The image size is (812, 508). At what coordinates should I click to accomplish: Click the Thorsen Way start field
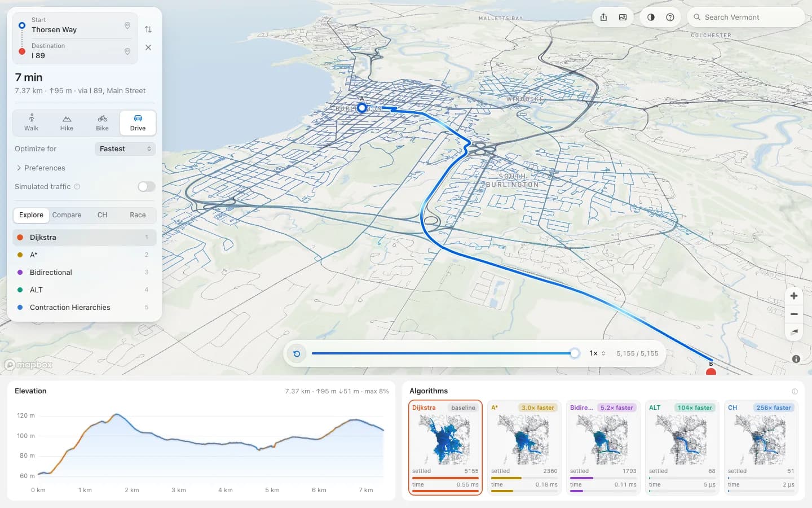click(x=74, y=25)
